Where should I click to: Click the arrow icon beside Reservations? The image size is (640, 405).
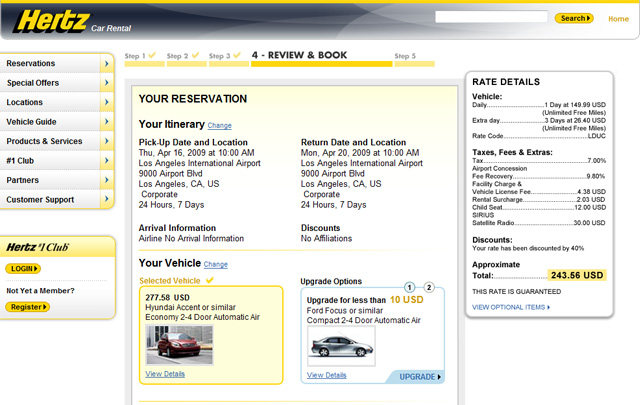coord(106,64)
